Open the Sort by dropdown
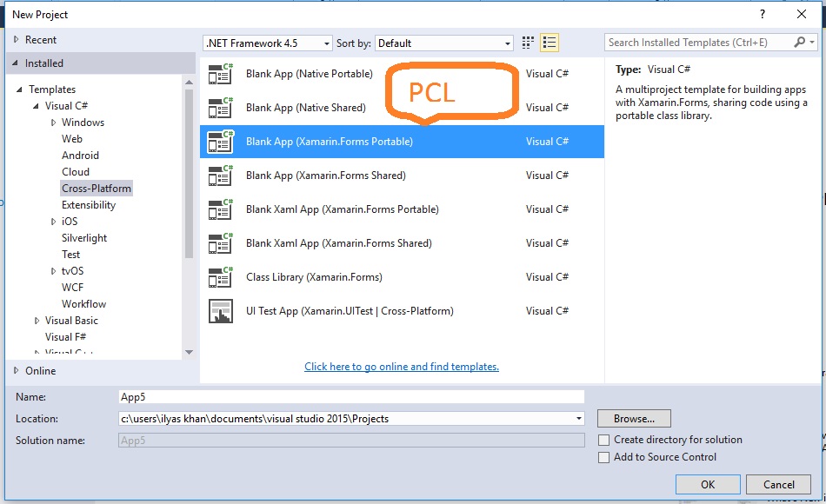 [x=509, y=42]
